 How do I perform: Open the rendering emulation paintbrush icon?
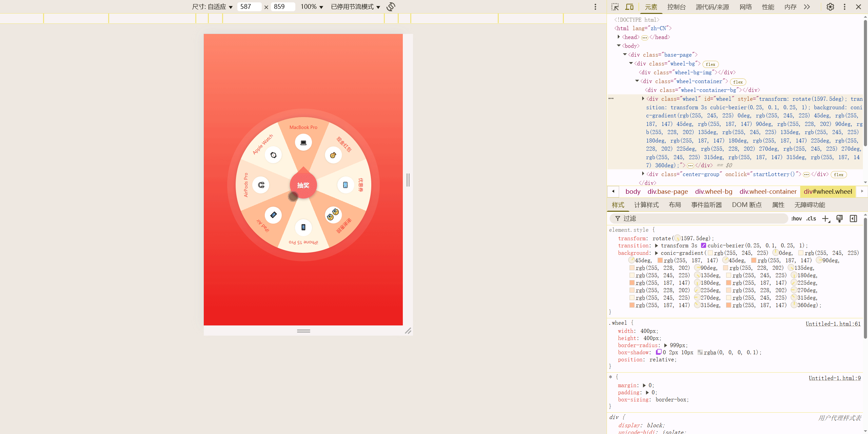click(840, 219)
